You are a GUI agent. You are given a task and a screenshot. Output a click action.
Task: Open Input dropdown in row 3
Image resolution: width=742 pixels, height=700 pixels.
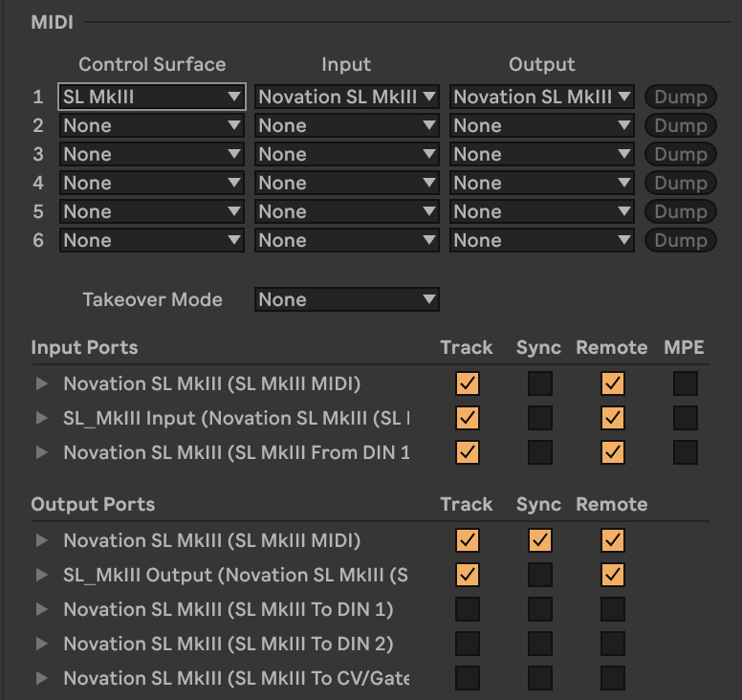[x=347, y=154]
